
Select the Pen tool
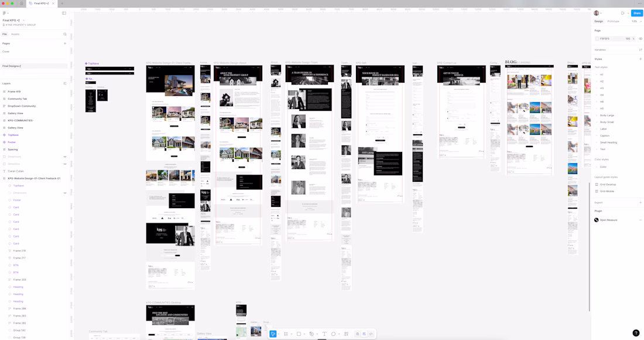311,334
